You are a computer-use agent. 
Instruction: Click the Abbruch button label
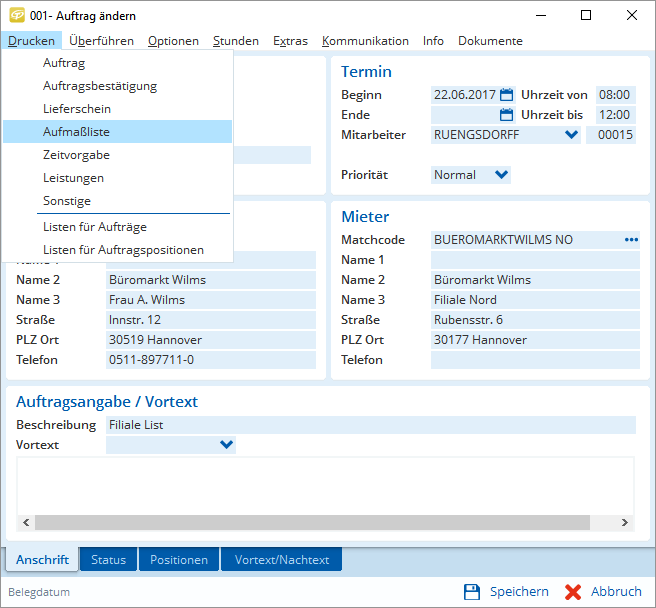pos(616,592)
